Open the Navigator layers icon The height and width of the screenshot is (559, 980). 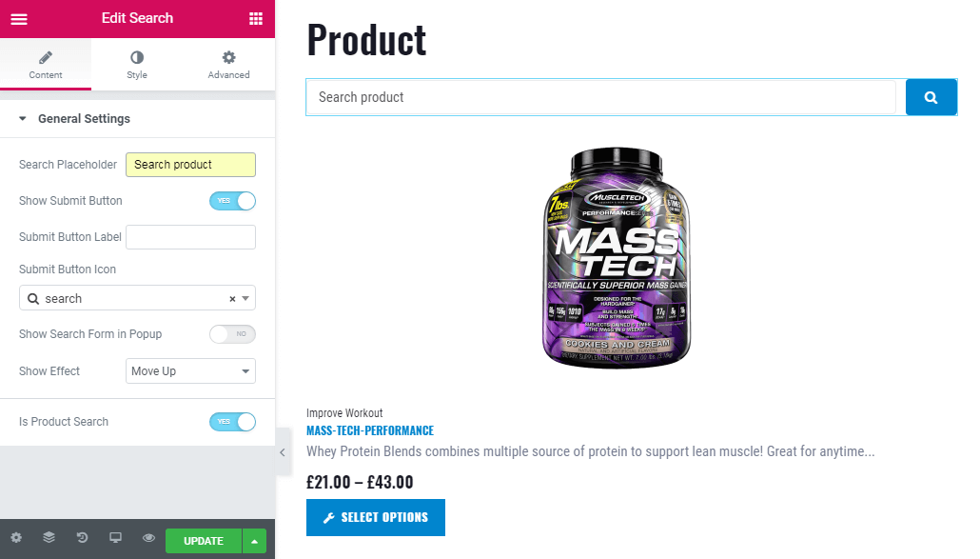tap(49, 538)
